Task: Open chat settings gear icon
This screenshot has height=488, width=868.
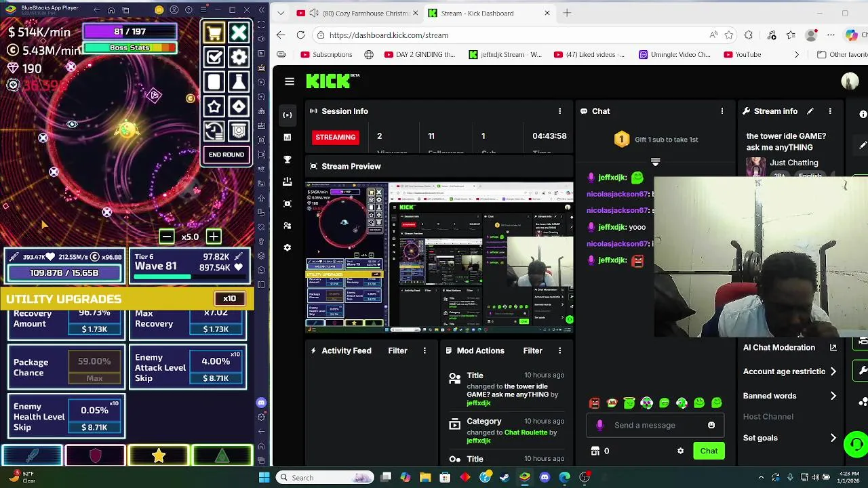Action: (x=681, y=451)
